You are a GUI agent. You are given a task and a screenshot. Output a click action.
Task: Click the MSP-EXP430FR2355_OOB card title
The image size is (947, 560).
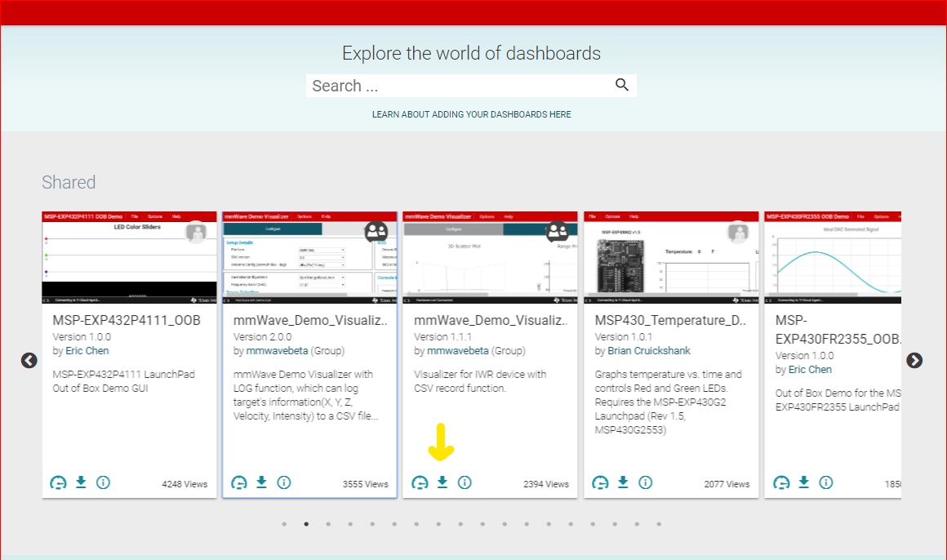click(838, 330)
